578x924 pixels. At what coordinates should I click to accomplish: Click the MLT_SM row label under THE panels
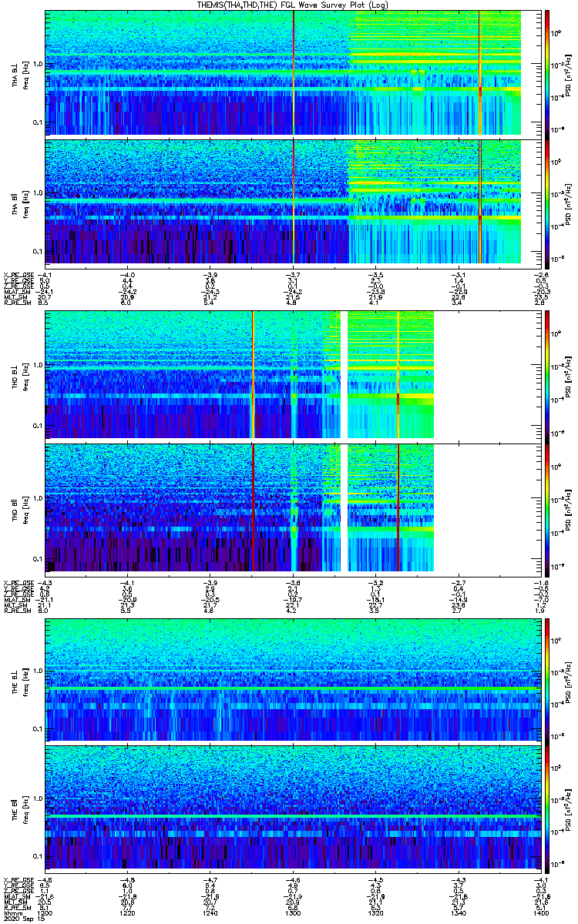point(15,903)
